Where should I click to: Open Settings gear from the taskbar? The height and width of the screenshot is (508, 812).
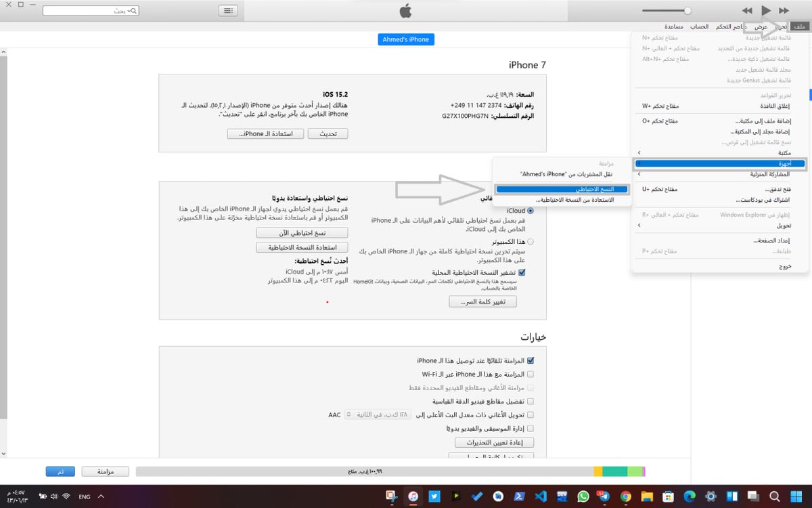point(710,496)
